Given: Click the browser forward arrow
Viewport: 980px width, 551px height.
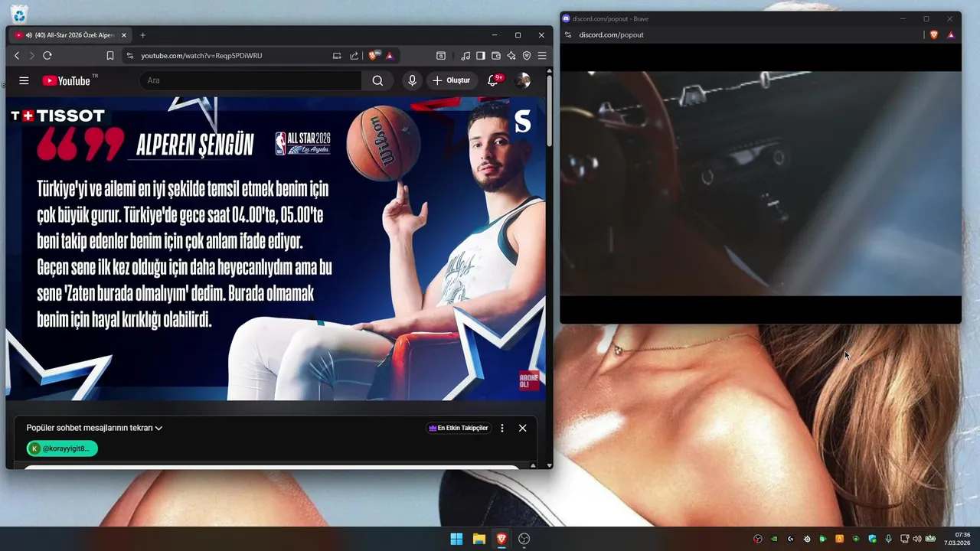Looking at the screenshot, I should (31, 56).
